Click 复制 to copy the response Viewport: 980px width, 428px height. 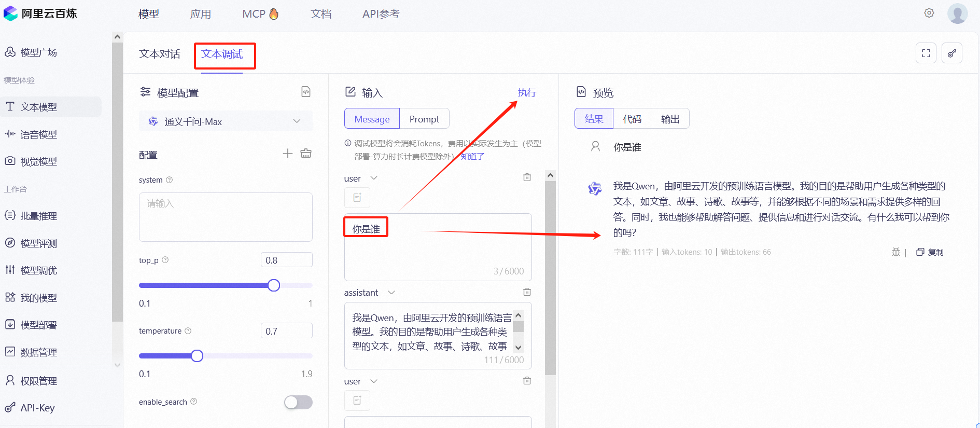click(930, 252)
